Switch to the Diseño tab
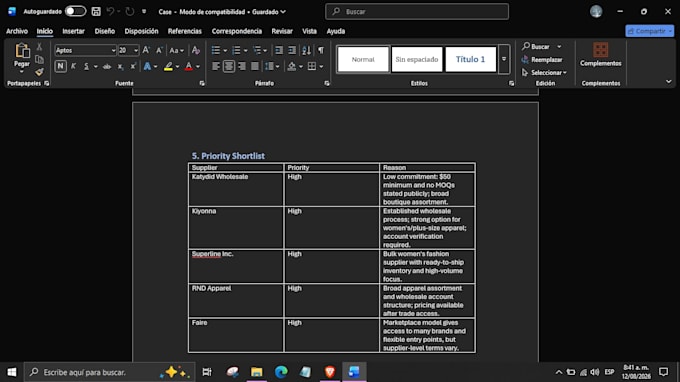The image size is (680, 382). [x=105, y=31]
